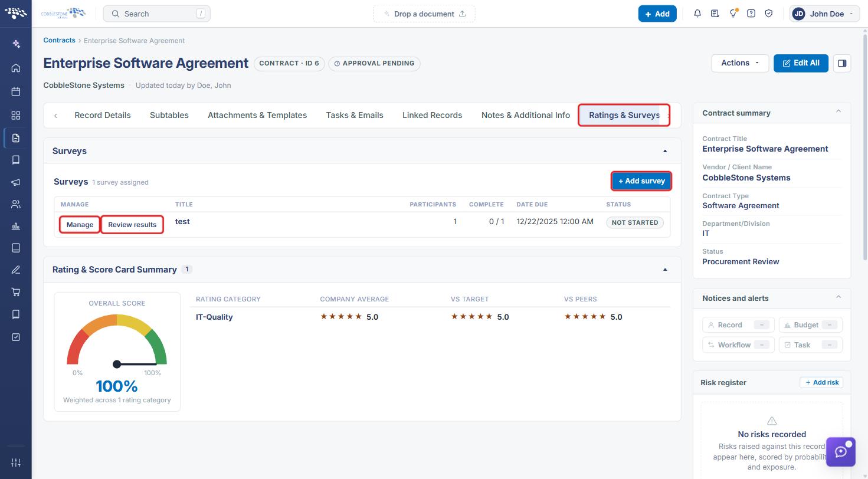Toggle the side panel layout button

click(842, 63)
